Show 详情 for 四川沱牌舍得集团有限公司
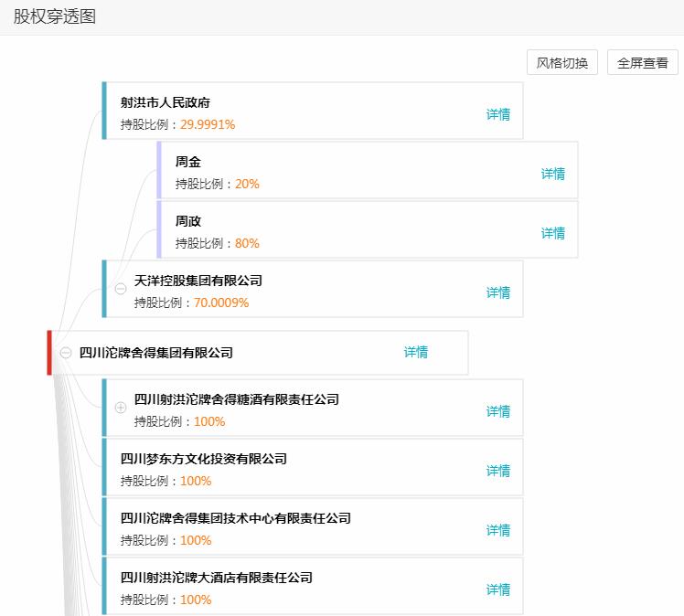 click(416, 352)
